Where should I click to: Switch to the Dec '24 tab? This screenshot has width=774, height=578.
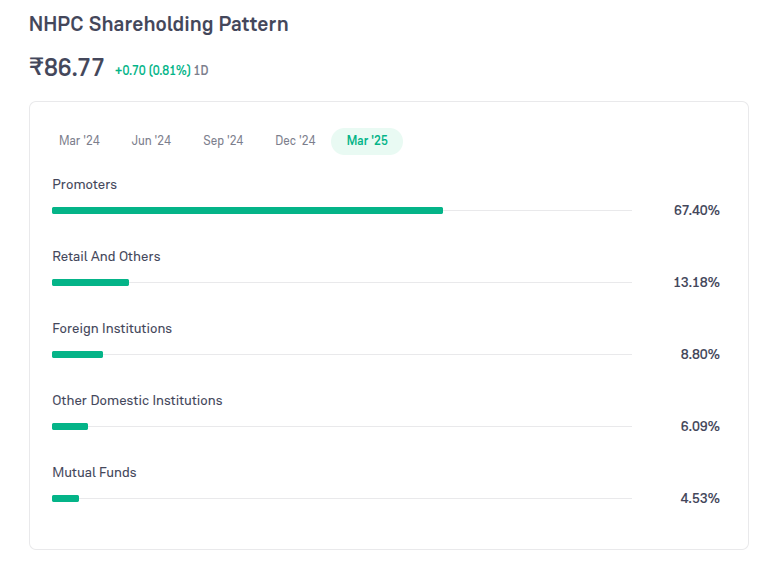295,141
